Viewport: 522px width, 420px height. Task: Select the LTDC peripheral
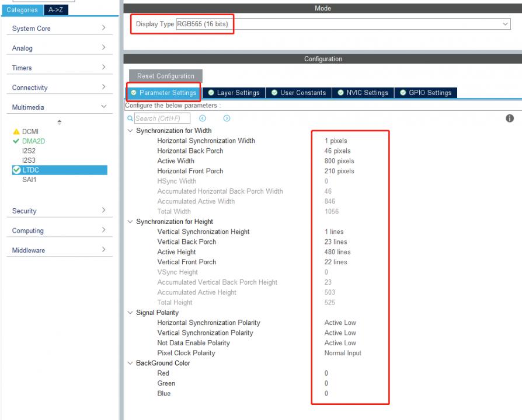(x=60, y=170)
